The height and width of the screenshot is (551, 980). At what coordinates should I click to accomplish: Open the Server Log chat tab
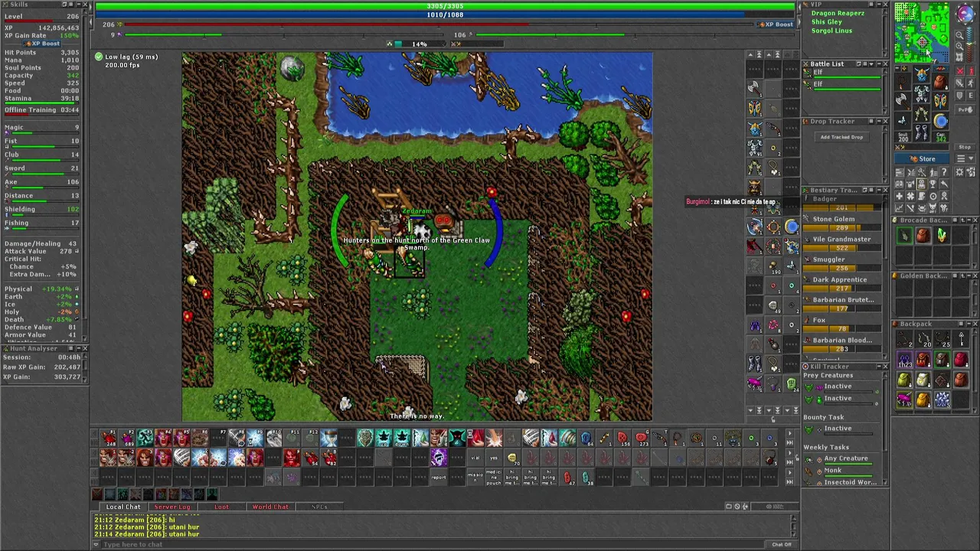pyautogui.click(x=172, y=507)
